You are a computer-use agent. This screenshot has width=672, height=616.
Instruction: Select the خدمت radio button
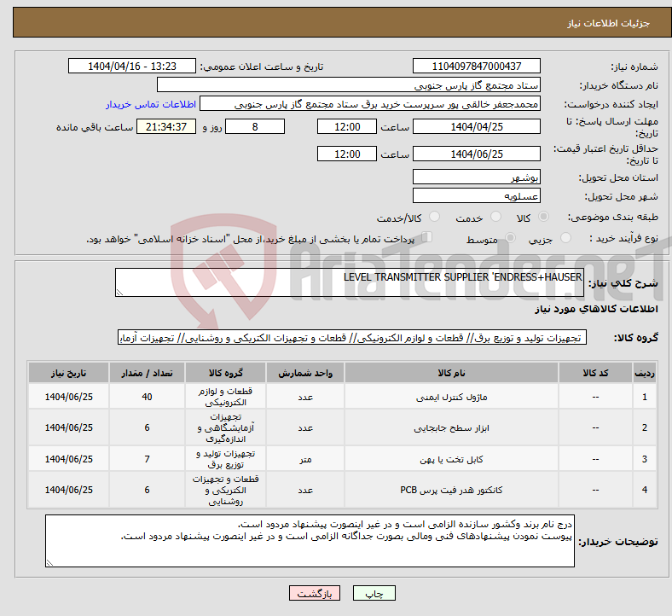[x=495, y=217]
